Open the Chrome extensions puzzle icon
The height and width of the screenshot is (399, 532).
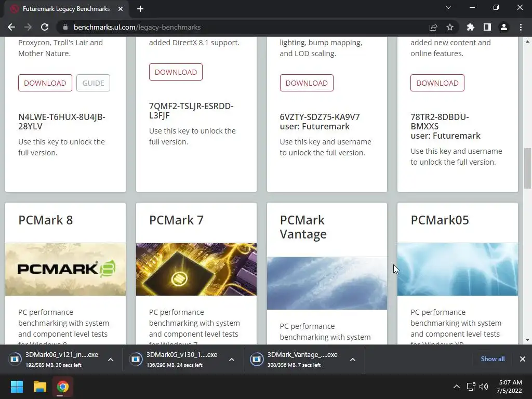coord(471,27)
